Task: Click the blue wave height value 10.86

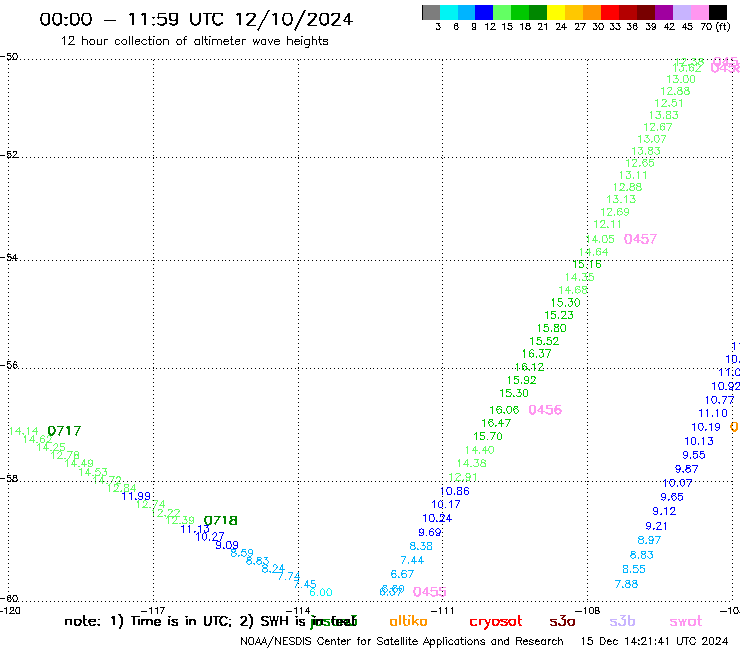Action: (x=454, y=491)
